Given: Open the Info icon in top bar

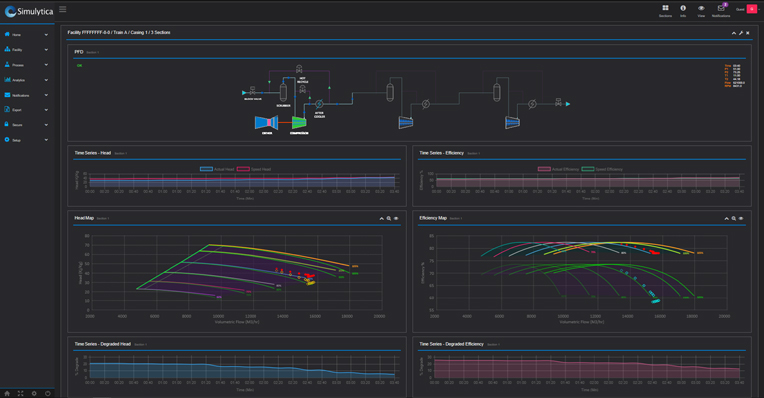Looking at the screenshot, I should 683,8.
